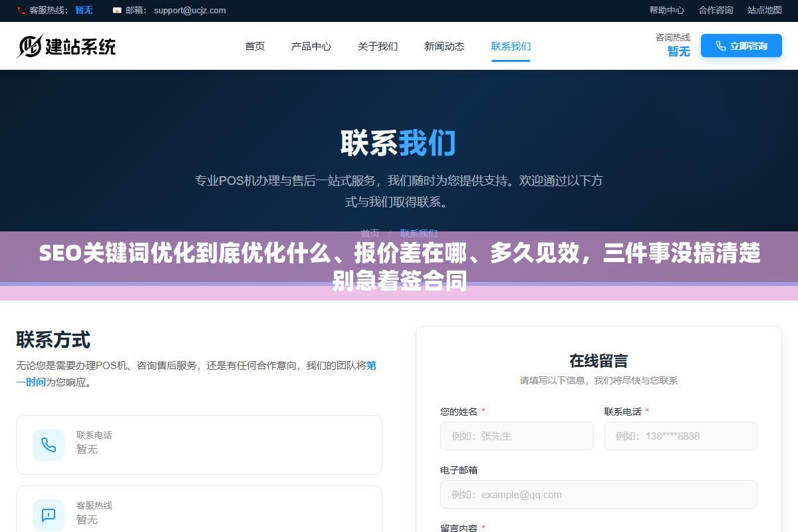Click the 第一时间 highlighted text
798x532 pixels.
pos(196,374)
